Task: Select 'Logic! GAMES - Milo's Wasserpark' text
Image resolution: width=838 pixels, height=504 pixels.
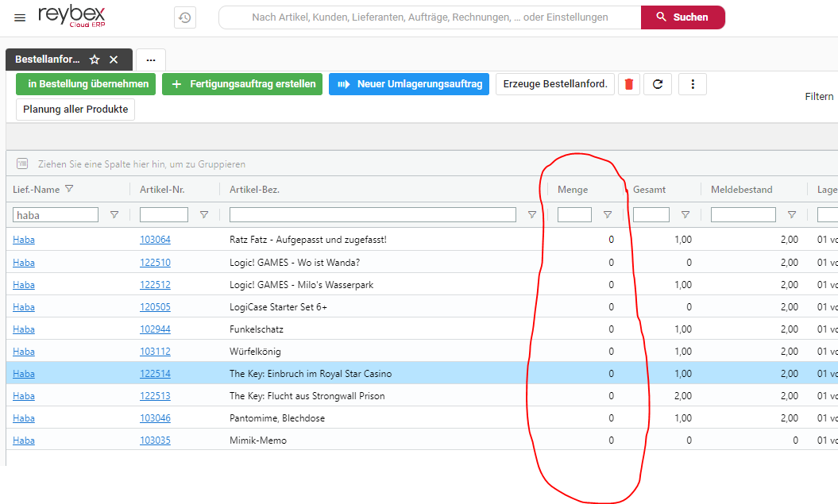Action: point(301,285)
